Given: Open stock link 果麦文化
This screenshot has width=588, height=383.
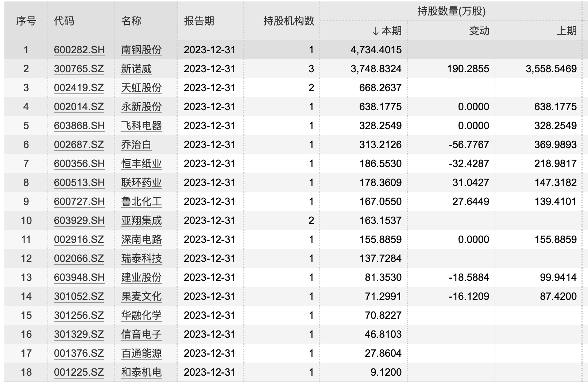Looking at the screenshot, I should (x=141, y=297).
